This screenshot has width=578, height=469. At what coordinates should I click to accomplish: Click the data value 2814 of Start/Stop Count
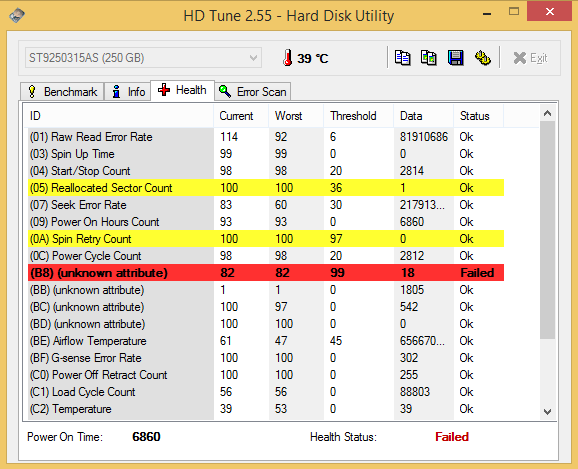tap(412, 171)
